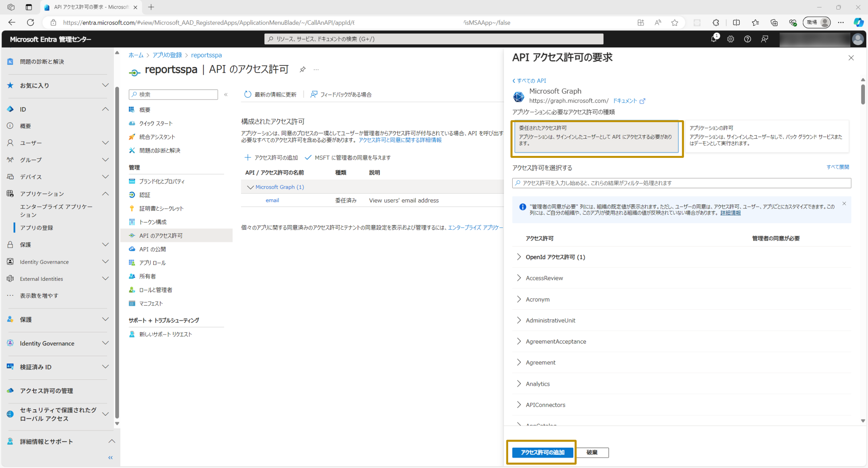Go back to すべての API
868x468 pixels.
529,80
